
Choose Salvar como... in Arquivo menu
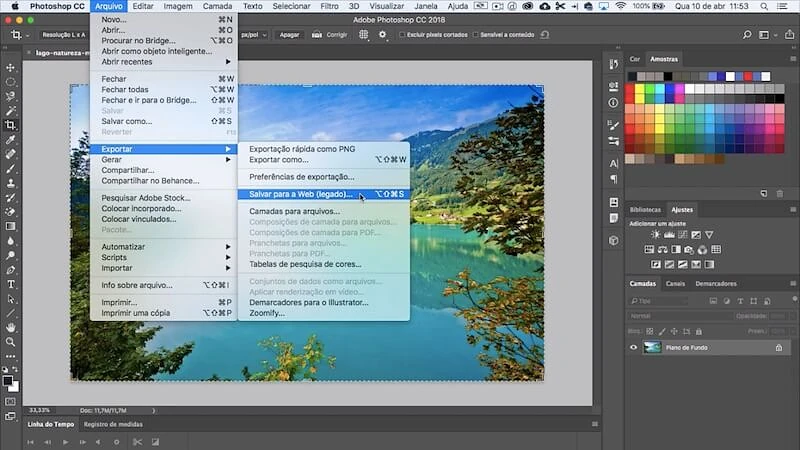pyautogui.click(x=164, y=121)
